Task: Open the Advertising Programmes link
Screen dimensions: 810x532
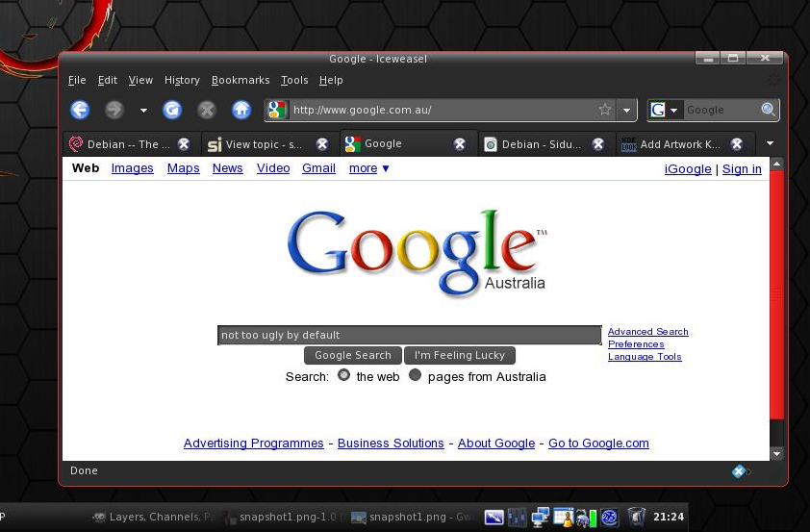Action: click(x=254, y=443)
